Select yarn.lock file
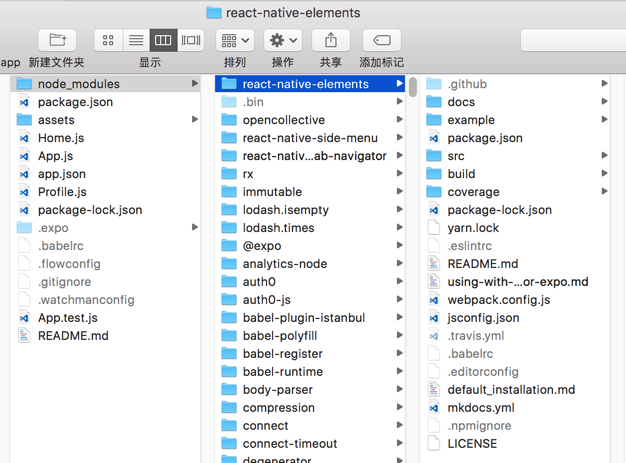The width and height of the screenshot is (626, 463). [515, 228]
